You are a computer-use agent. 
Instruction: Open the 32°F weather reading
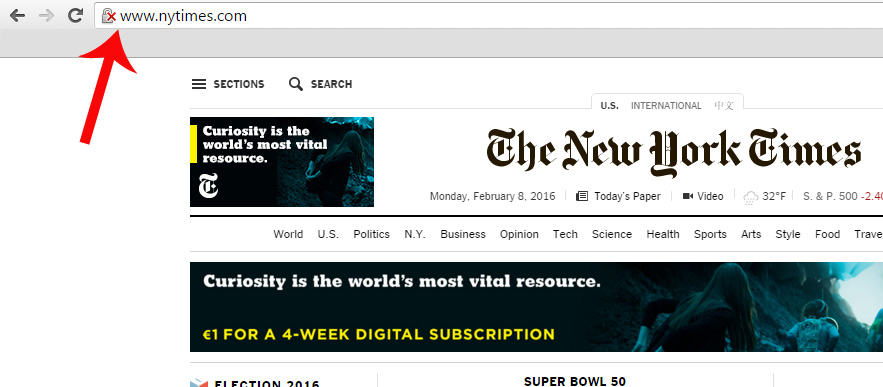774,197
